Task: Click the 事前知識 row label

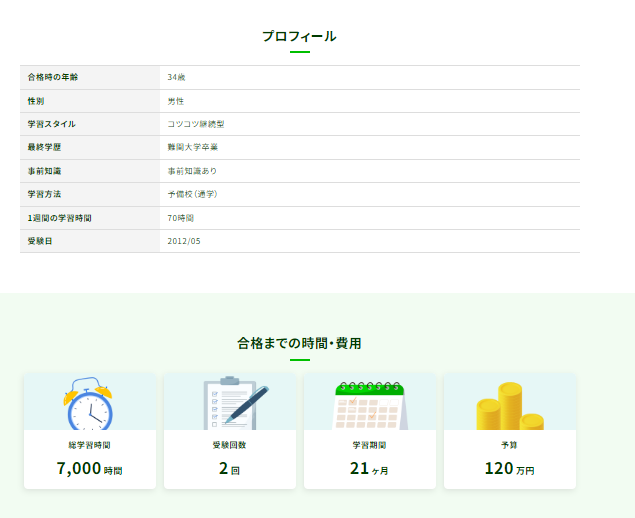Action: click(x=44, y=171)
